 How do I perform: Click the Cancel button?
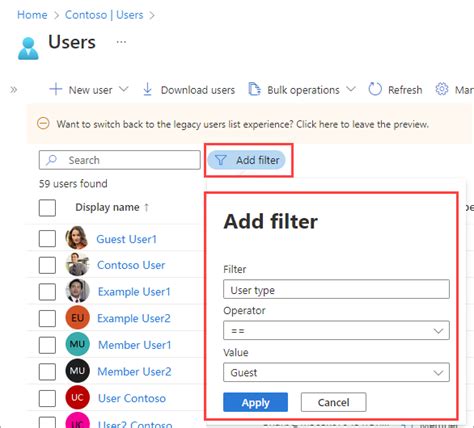tap(333, 402)
